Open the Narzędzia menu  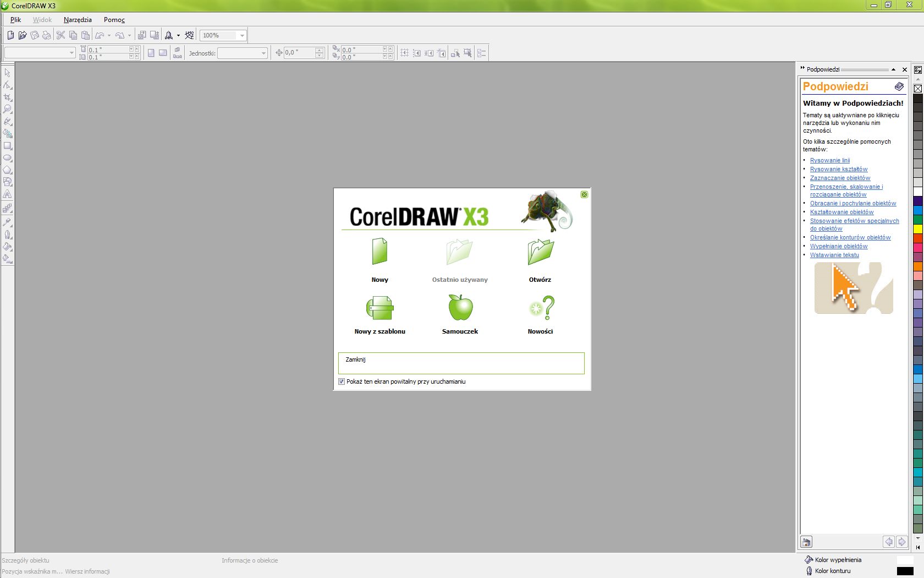pyautogui.click(x=78, y=20)
